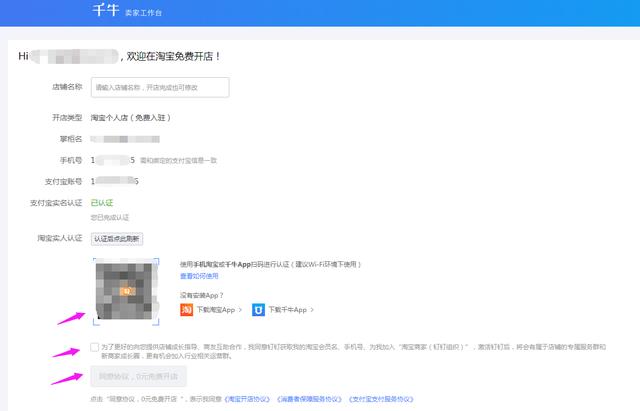
Task: Click 卖家工作台 header text
Action: pos(143,13)
